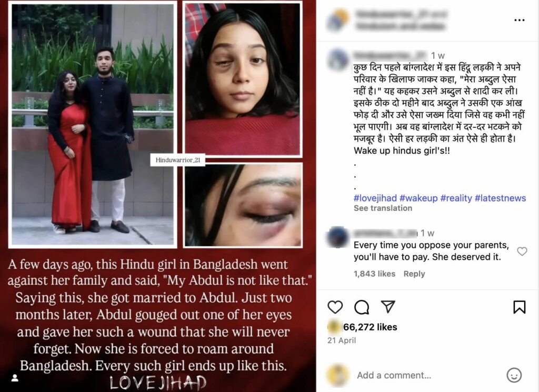Screen dimensions: 539x392
Task: Like the post with heart icon
Action: pos(335,307)
